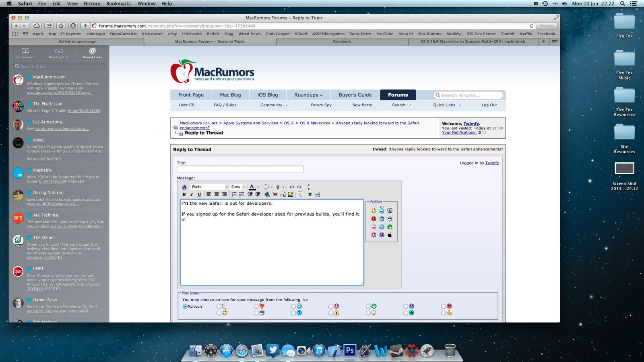Viewport: 644px width, 362px height.
Task: Expand the Community forum menu
Action: coord(274,105)
